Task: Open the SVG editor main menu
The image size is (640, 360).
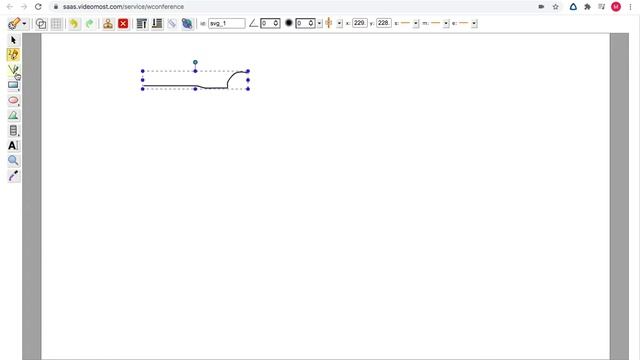Action: point(17,24)
